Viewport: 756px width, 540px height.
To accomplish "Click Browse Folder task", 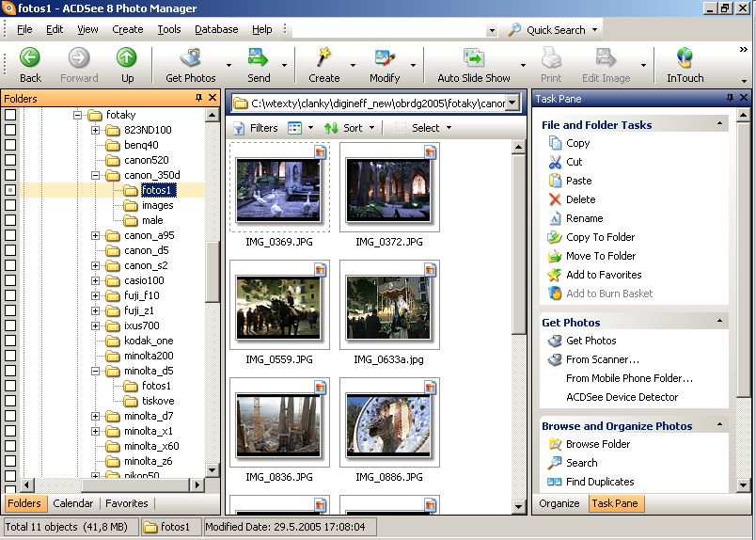I will [598, 444].
